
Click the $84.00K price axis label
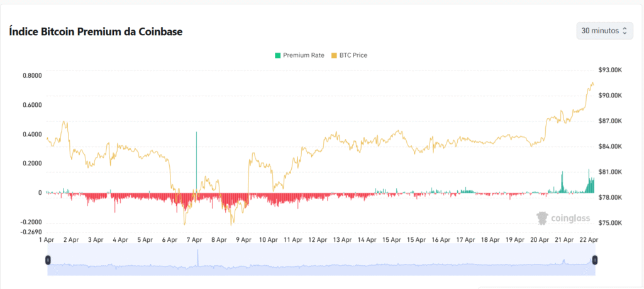[x=610, y=146]
